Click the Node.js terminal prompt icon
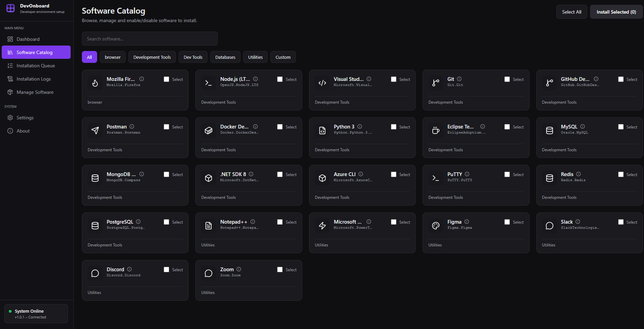 [x=209, y=83]
